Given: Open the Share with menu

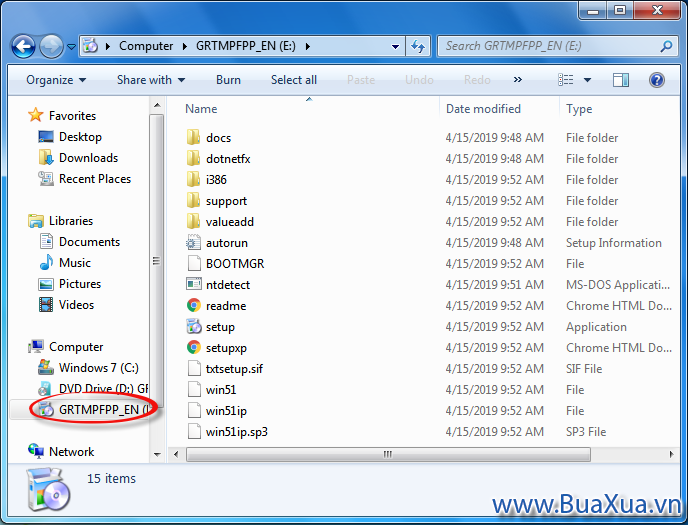Looking at the screenshot, I should click(151, 80).
